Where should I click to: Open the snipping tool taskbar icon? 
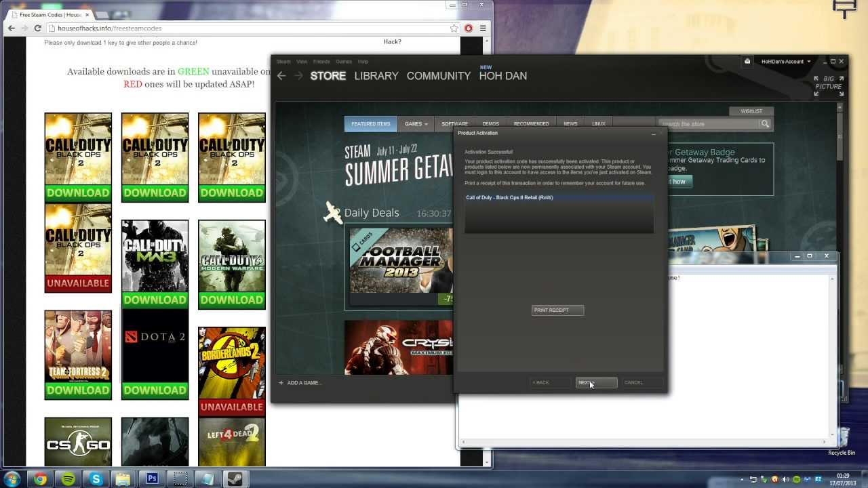[180, 479]
